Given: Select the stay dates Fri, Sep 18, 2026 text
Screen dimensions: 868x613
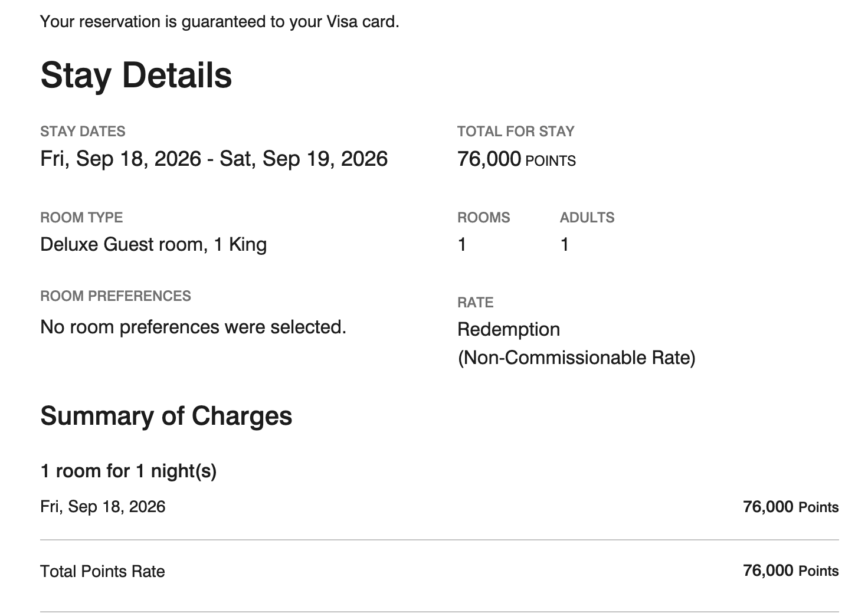Looking at the screenshot, I should point(120,159).
